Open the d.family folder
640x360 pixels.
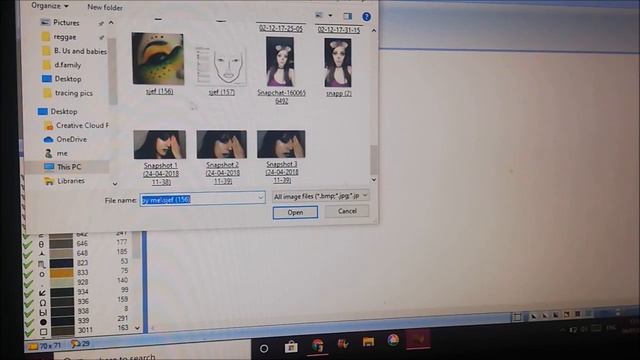tap(67, 65)
